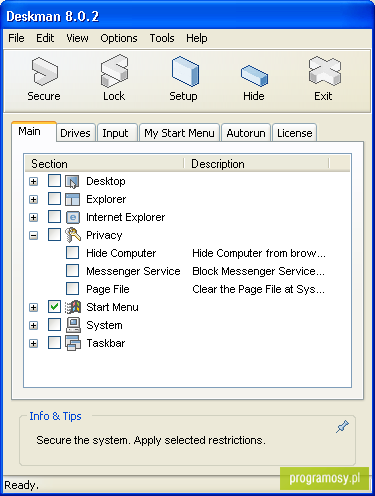Click the Exit toolbar icon

click(324, 71)
